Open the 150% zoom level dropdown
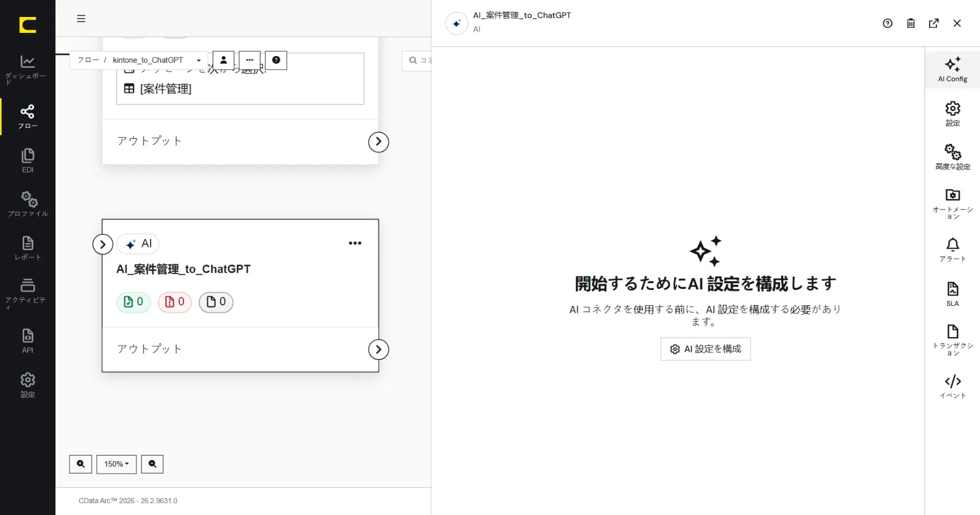Image resolution: width=980 pixels, height=515 pixels. click(117, 464)
